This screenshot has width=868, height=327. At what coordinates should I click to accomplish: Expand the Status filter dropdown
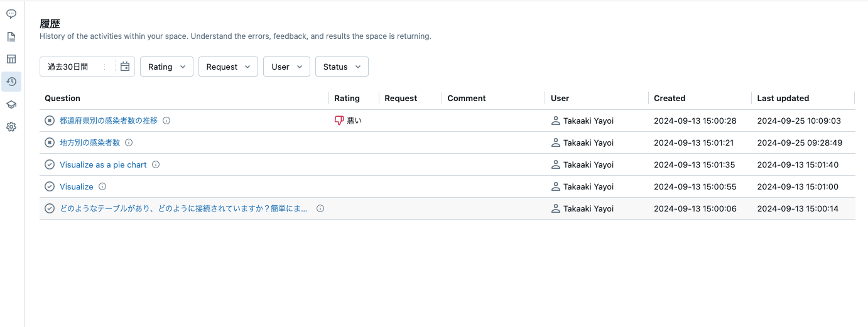pyautogui.click(x=342, y=67)
